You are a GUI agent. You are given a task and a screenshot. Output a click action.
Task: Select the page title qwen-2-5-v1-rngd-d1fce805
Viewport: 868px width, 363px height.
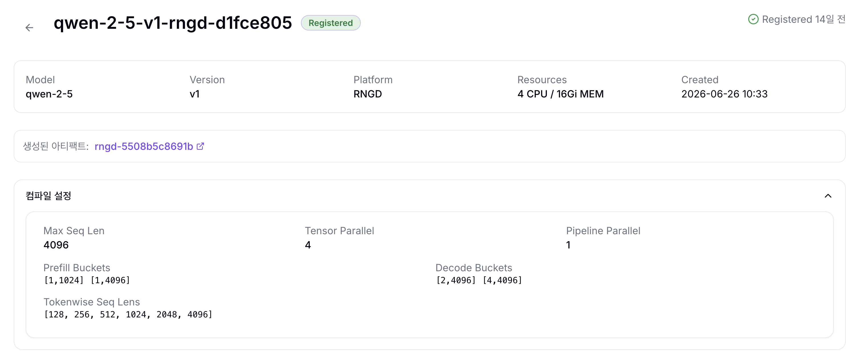173,23
